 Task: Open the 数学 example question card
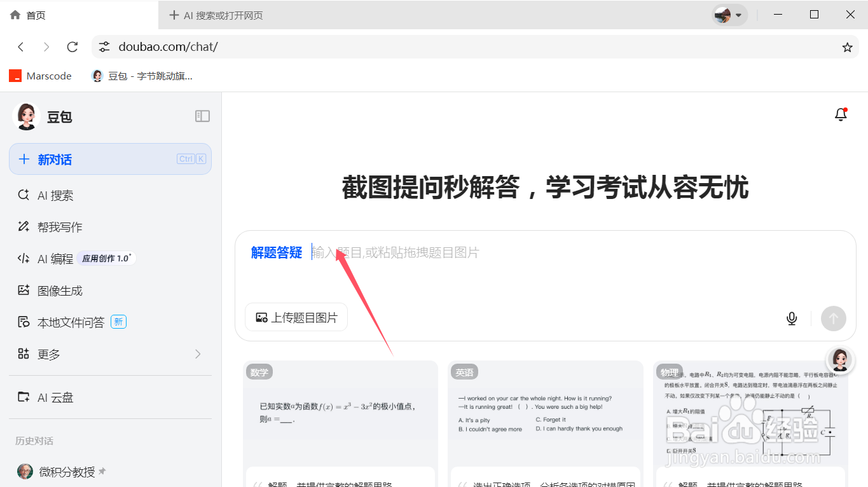tap(340, 423)
